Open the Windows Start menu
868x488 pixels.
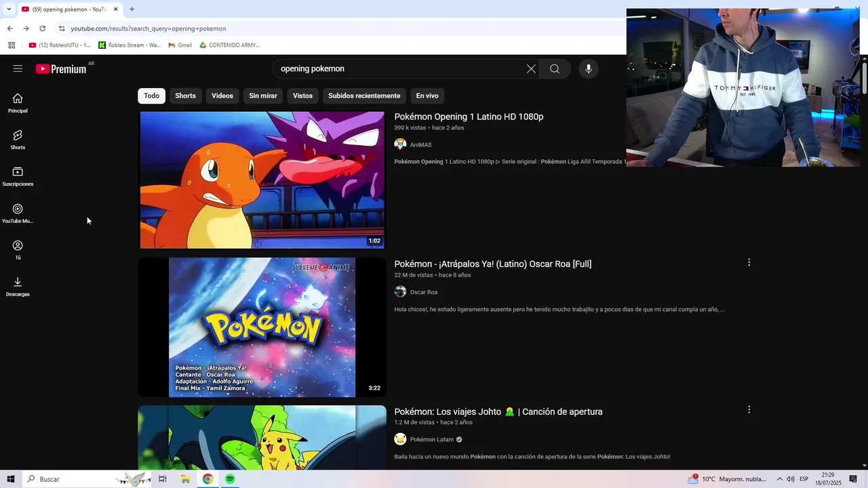(11, 479)
